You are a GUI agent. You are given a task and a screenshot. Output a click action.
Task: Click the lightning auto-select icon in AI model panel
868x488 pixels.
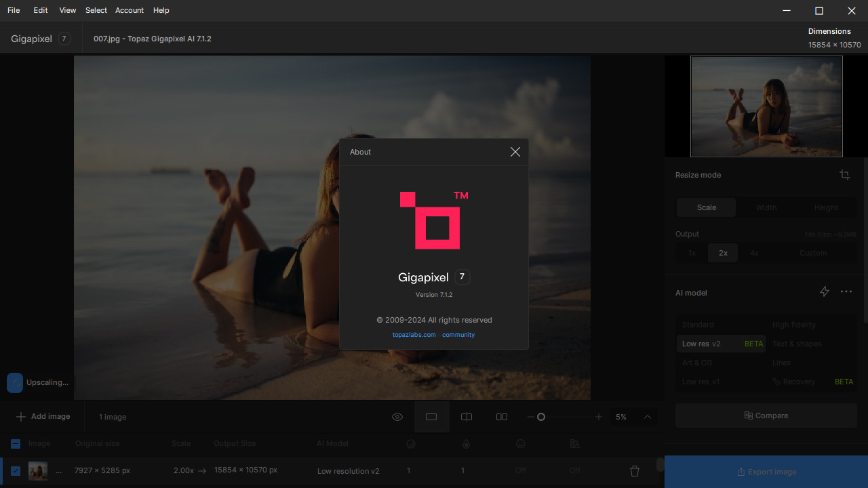coord(825,291)
